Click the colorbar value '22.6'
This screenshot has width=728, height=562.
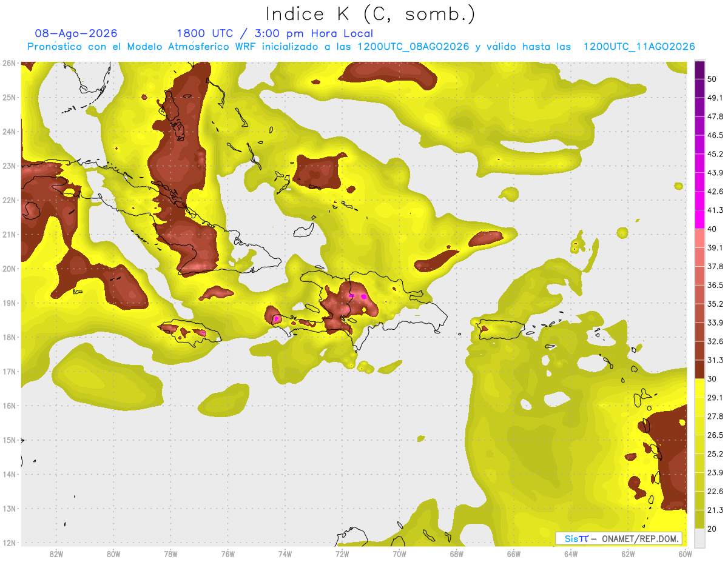(715, 491)
